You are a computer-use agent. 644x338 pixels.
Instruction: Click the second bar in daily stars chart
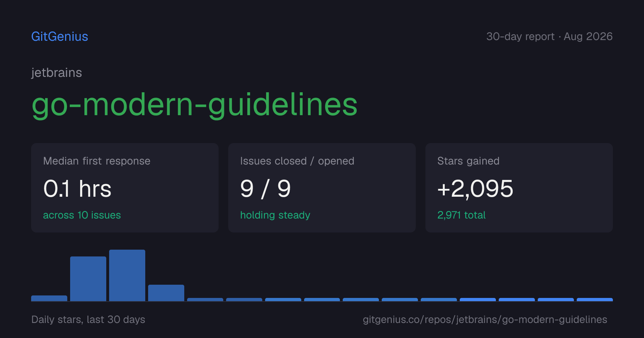click(x=88, y=279)
